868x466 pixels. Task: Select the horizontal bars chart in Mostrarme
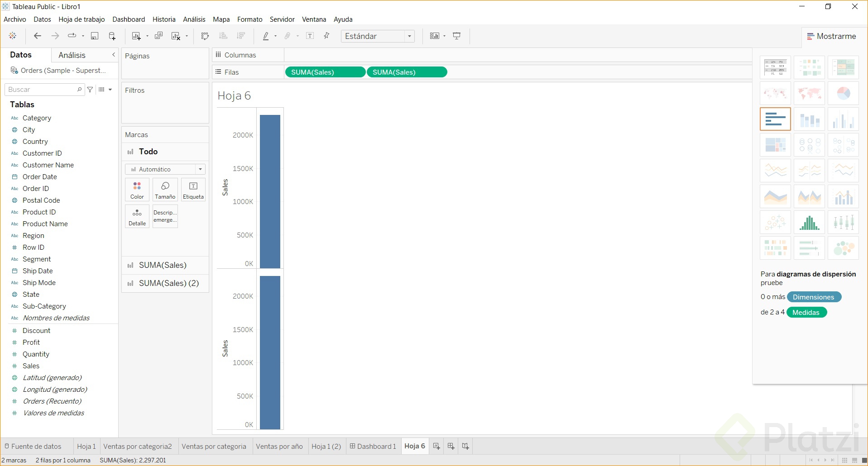(x=775, y=119)
